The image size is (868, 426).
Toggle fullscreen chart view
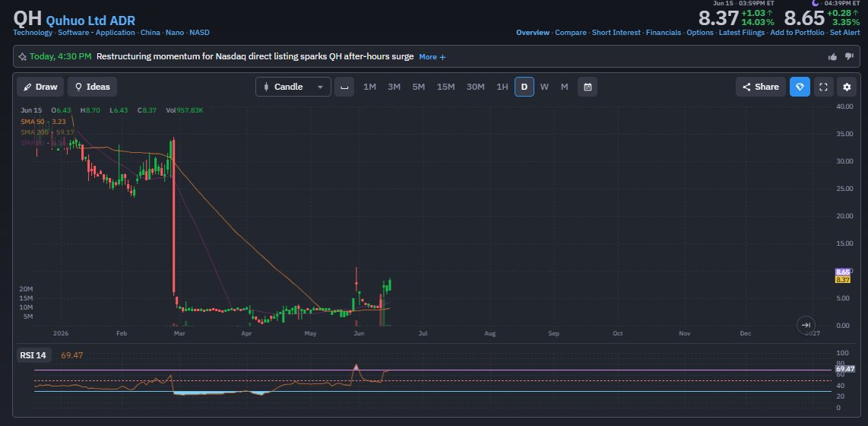[x=823, y=87]
